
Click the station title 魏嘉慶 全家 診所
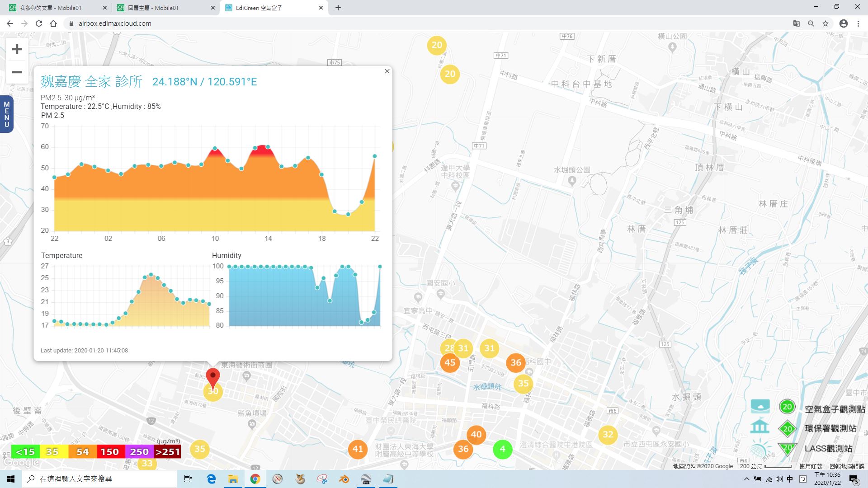91,81
